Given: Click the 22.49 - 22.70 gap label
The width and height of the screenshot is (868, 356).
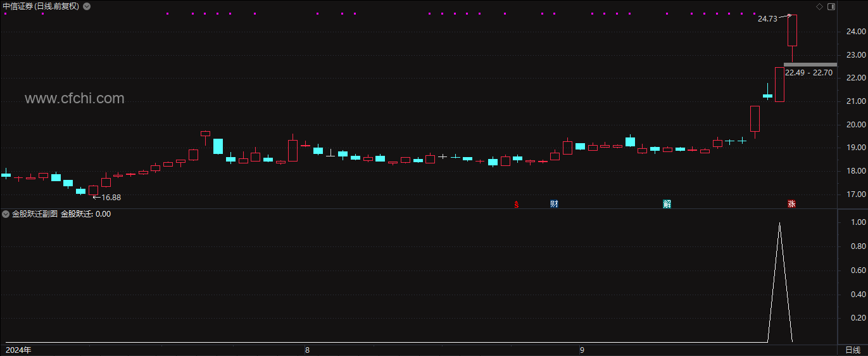Looking at the screenshot, I should point(808,72).
